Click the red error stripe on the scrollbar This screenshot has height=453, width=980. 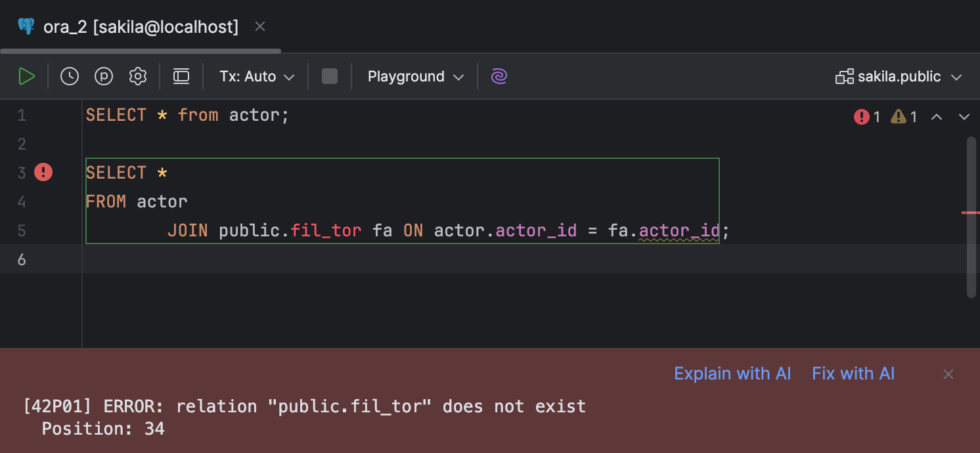click(971, 211)
